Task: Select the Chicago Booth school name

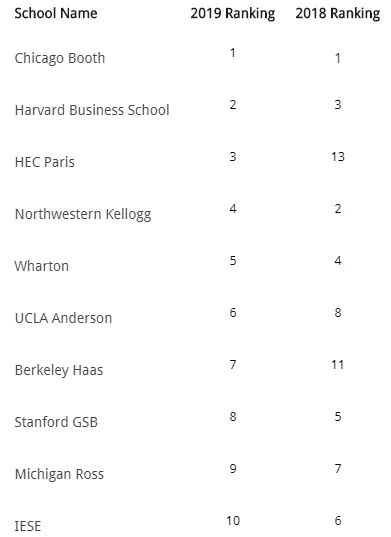Action: 60,58
